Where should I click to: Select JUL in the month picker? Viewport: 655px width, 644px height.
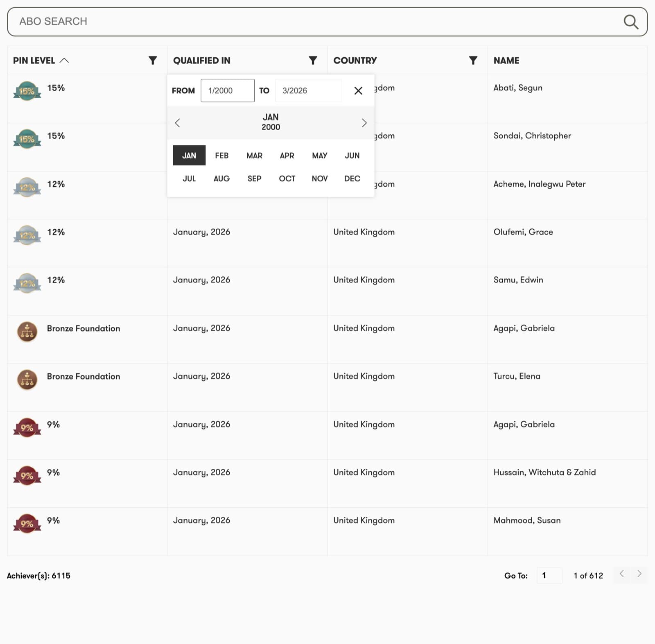coord(189,179)
